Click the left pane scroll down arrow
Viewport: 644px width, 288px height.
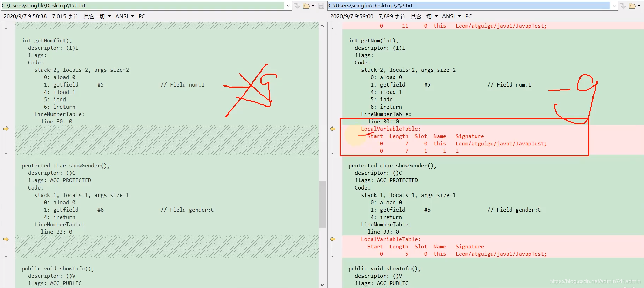point(322,284)
